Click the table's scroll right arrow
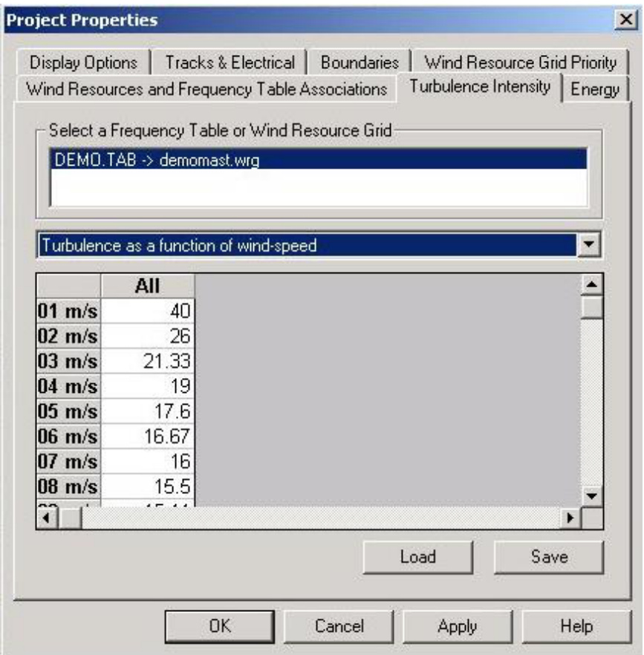The image size is (644, 655). pos(570,518)
